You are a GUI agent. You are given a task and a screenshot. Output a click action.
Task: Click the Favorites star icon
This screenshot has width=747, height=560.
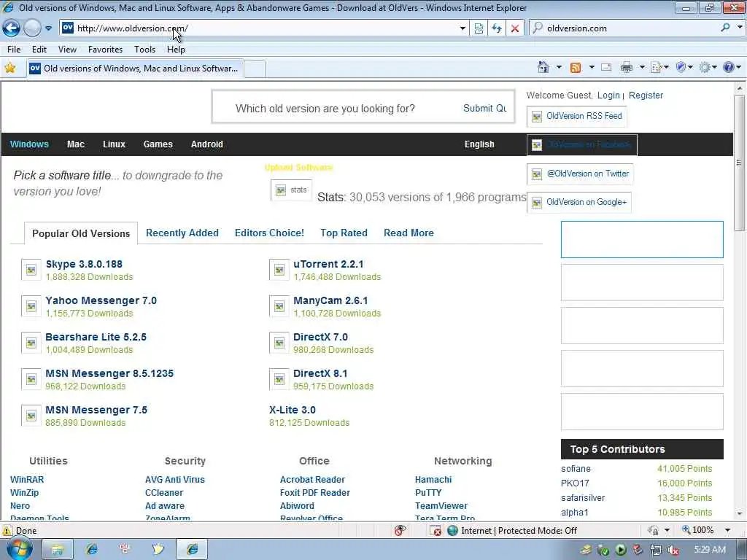(x=10, y=68)
